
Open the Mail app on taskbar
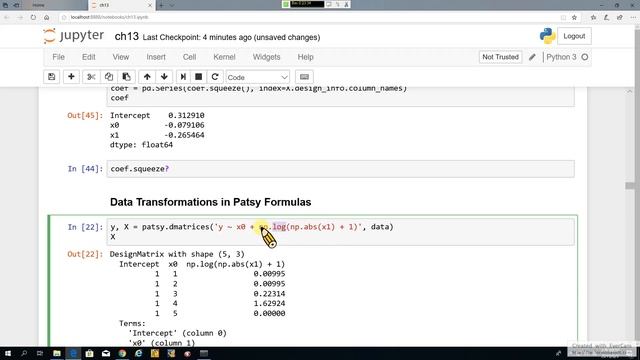coord(106,353)
